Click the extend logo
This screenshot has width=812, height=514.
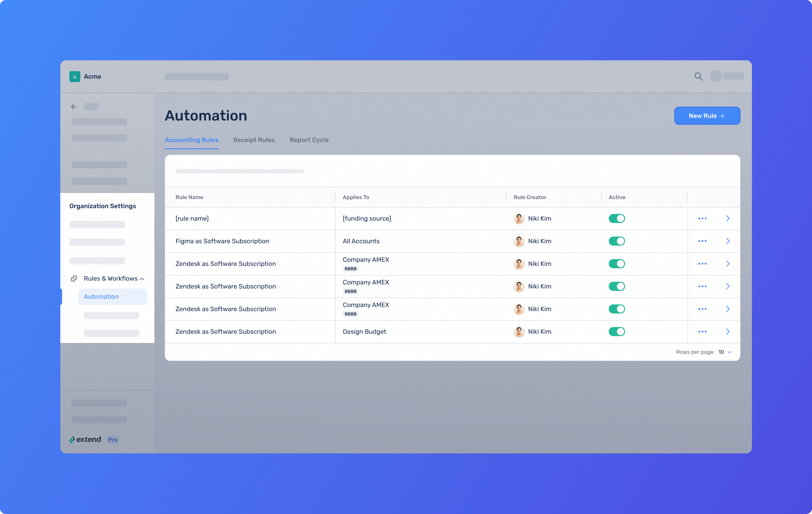(x=85, y=439)
